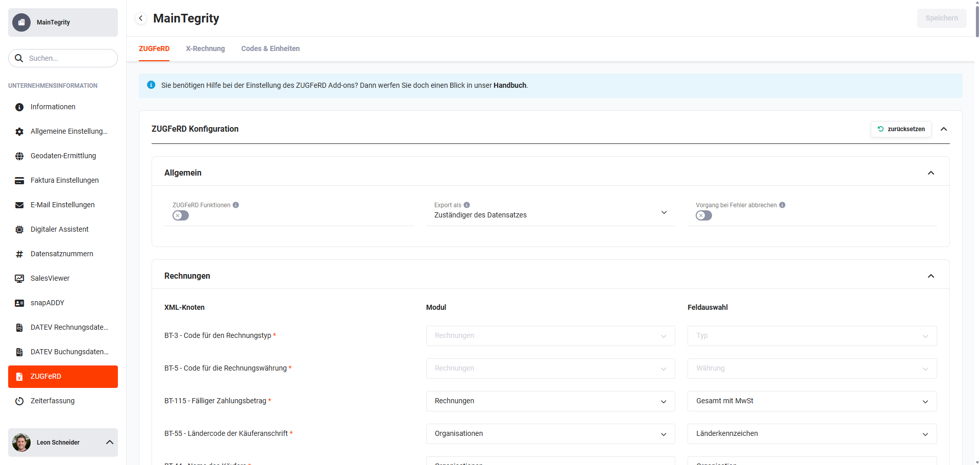Open BT-55 Modul dropdown showing Organisationen
This screenshot has height=465, width=980.
tap(550, 434)
